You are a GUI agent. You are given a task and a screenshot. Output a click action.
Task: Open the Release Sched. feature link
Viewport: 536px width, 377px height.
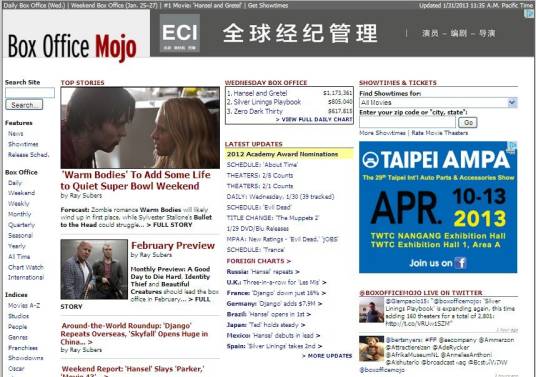tap(29, 155)
